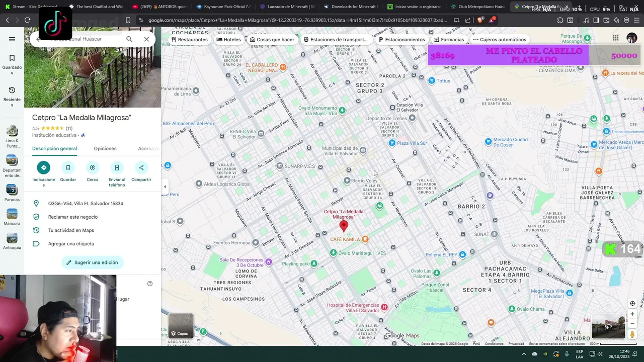Click Privacidad link at map bottom
The image size is (644, 362).
(516, 344)
